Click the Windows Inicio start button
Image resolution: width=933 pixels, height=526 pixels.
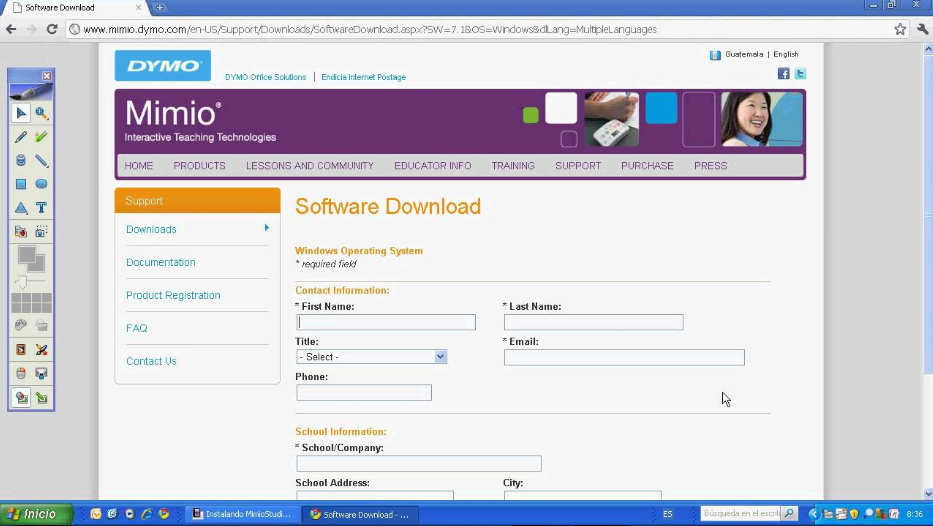tap(35, 514)
